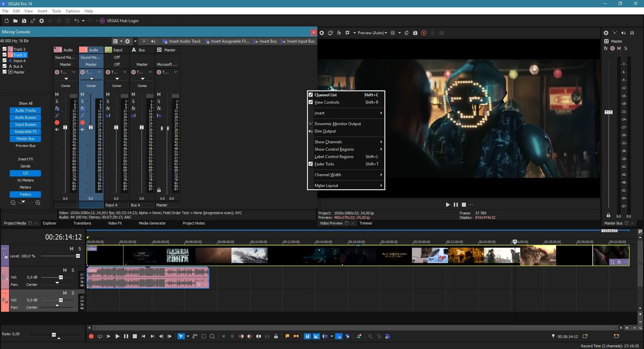
Task: Click Play in Video Preview window
Action: pyautogui.click(x=448, y=205)
